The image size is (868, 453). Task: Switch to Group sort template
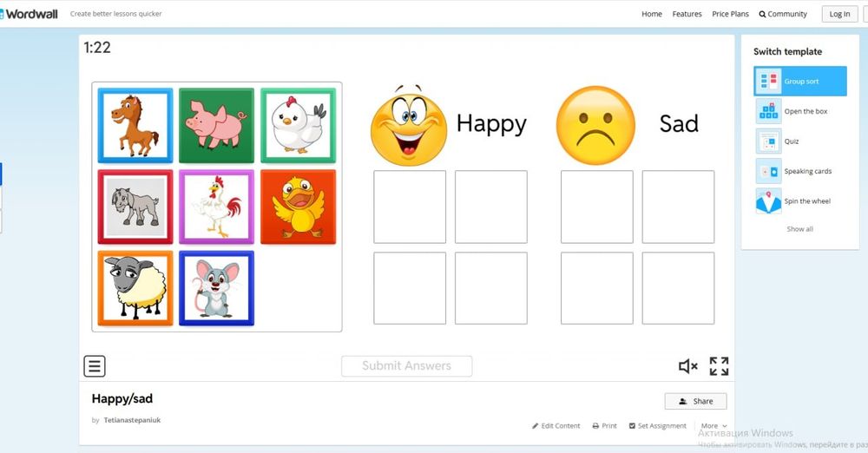pos(800,82)
